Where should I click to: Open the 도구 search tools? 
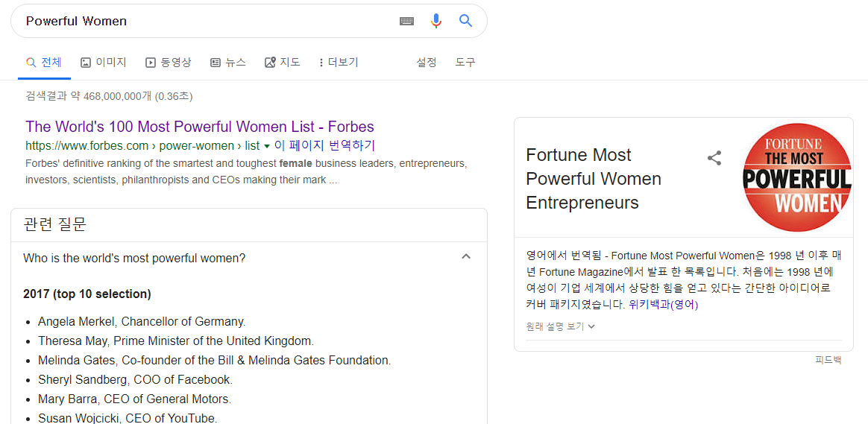(465, 63)
